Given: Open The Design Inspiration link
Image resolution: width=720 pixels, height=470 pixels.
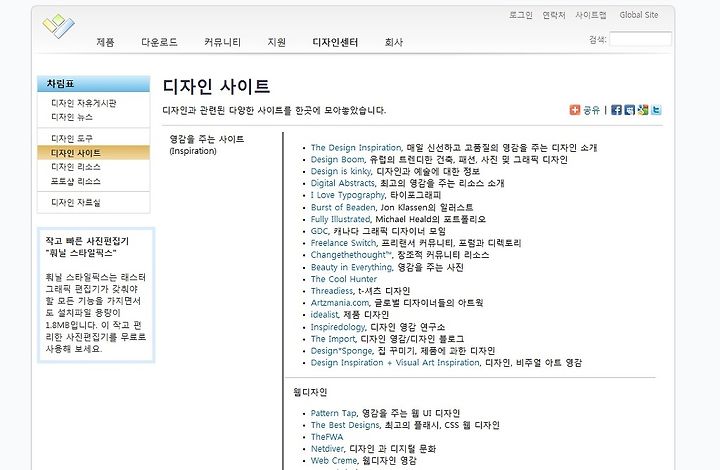Looking at the screenshot, I should pos(356,147).
